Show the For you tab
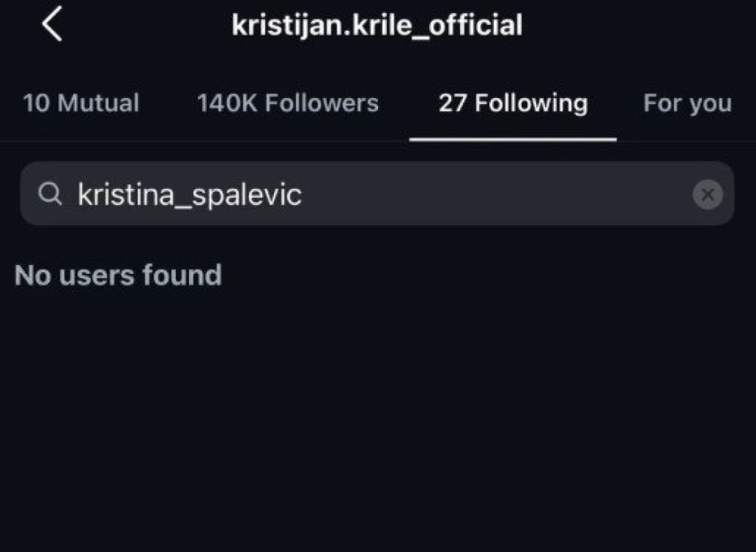 pos(687,103)
